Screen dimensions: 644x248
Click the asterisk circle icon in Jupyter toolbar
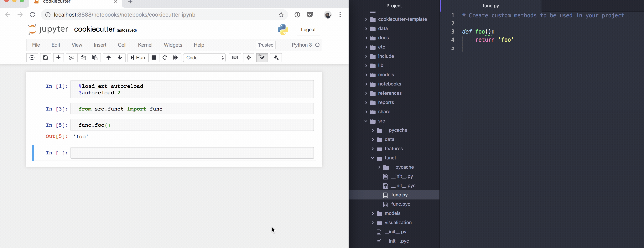pyautogui.click(x=32, y=58)
